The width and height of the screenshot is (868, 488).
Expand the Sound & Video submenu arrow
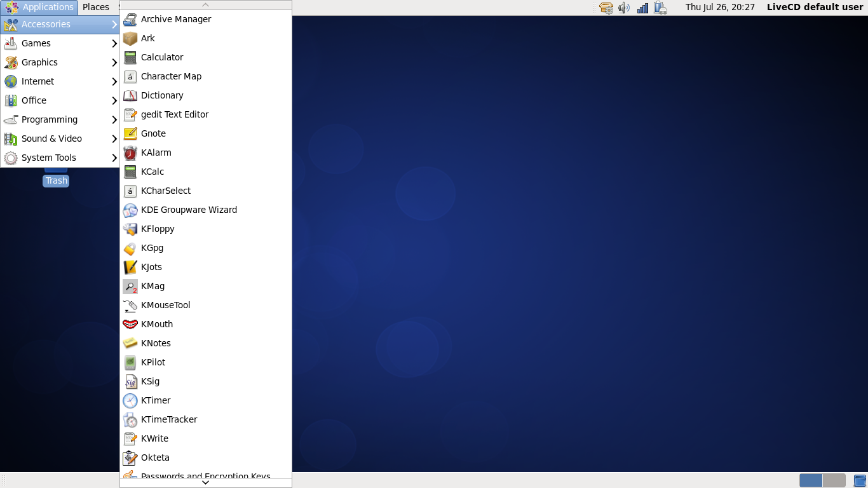coord(114,139)
